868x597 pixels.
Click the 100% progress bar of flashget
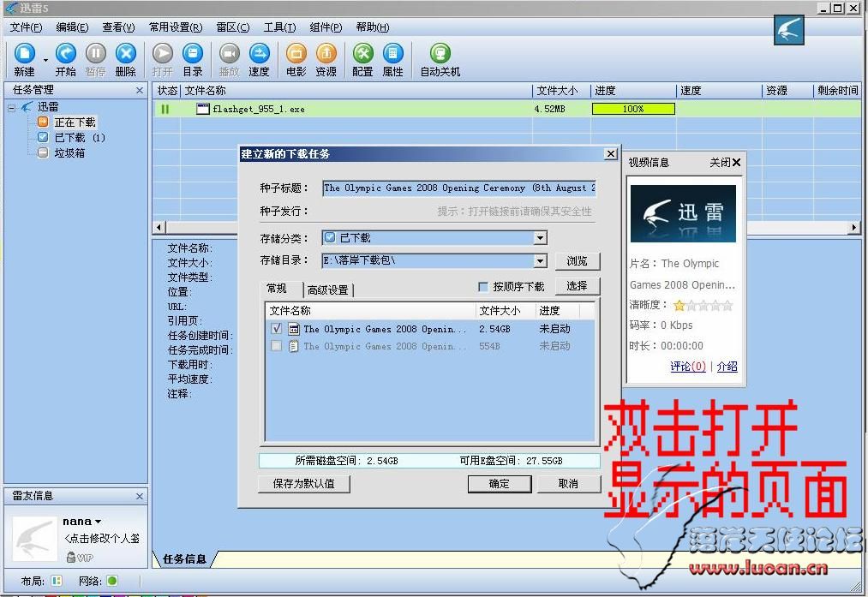633,109
